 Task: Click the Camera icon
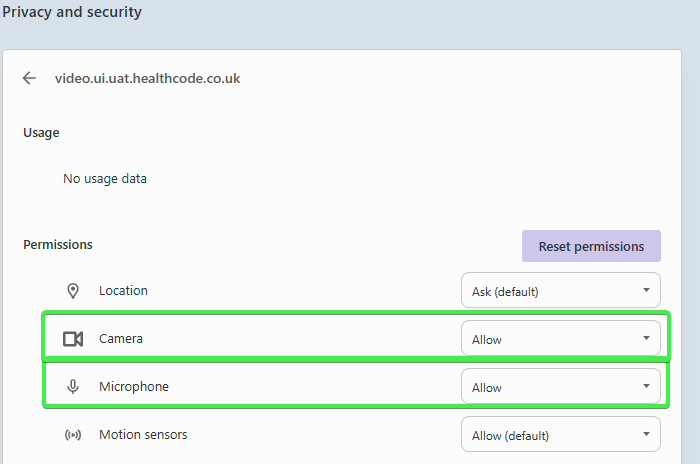click(x=72, y=339)
